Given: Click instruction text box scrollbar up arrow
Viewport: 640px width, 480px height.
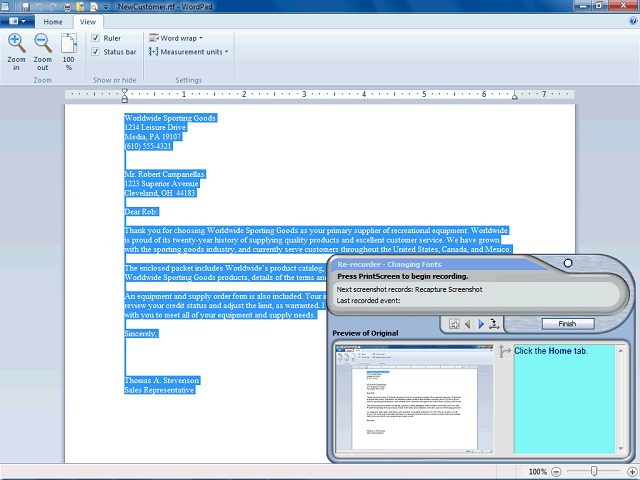Looking at the screenshot, I should [620, 351].
